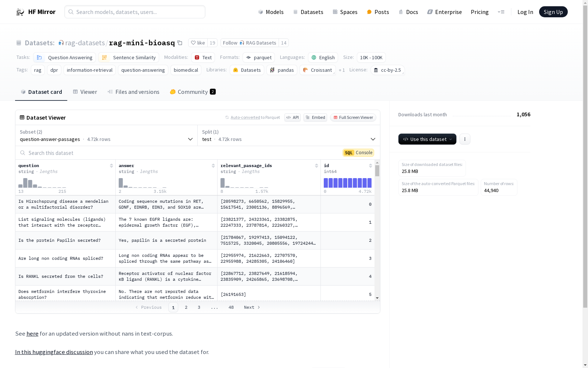Click the answer column length histogram

coord(143,183)
